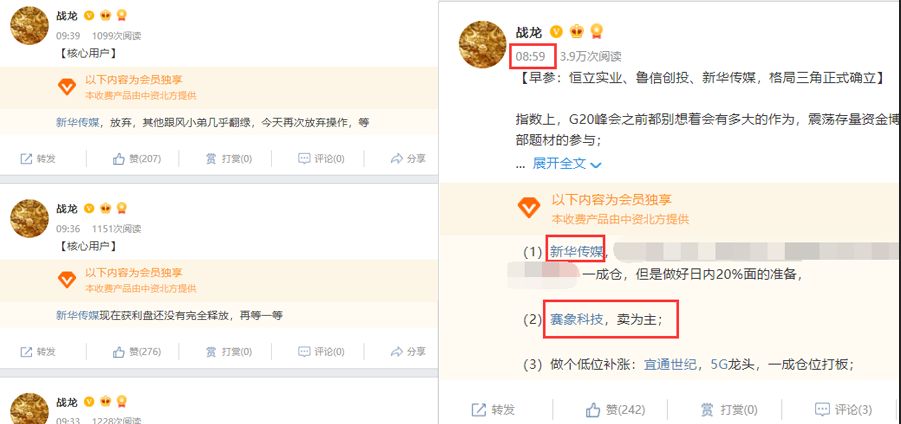901x424 pixels.
Task: Click repost icon on the 08:59 post
Action: (x=479, y=410)
